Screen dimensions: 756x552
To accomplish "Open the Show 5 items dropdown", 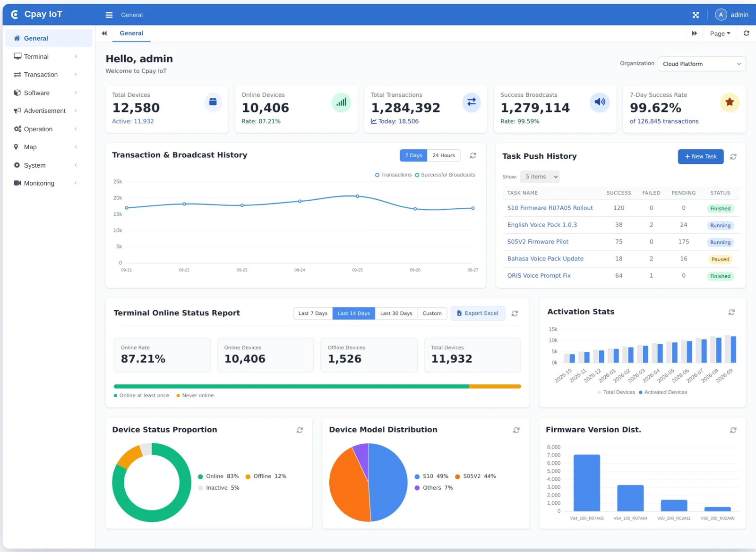I will click(x=540, y=177).
